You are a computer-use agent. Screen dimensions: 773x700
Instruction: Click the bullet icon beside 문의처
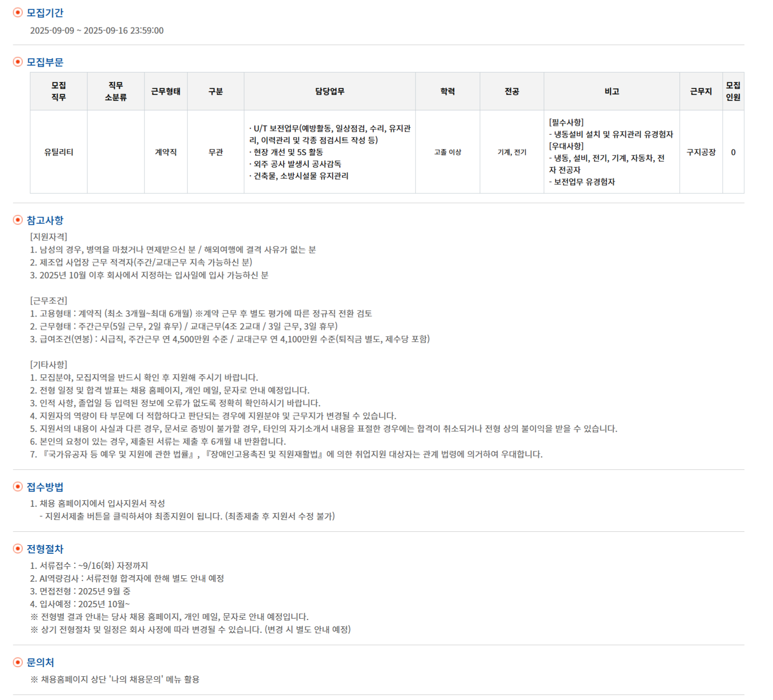click(x=18, y=662)
